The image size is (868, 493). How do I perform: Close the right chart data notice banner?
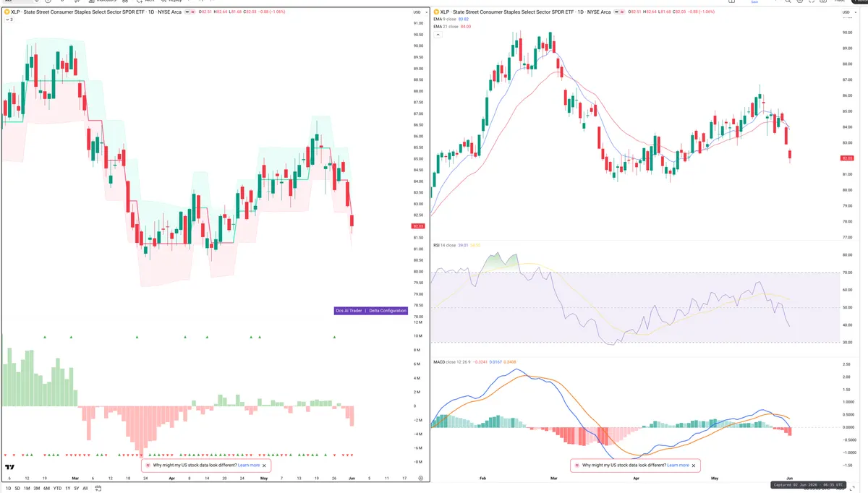pos(694,466)
